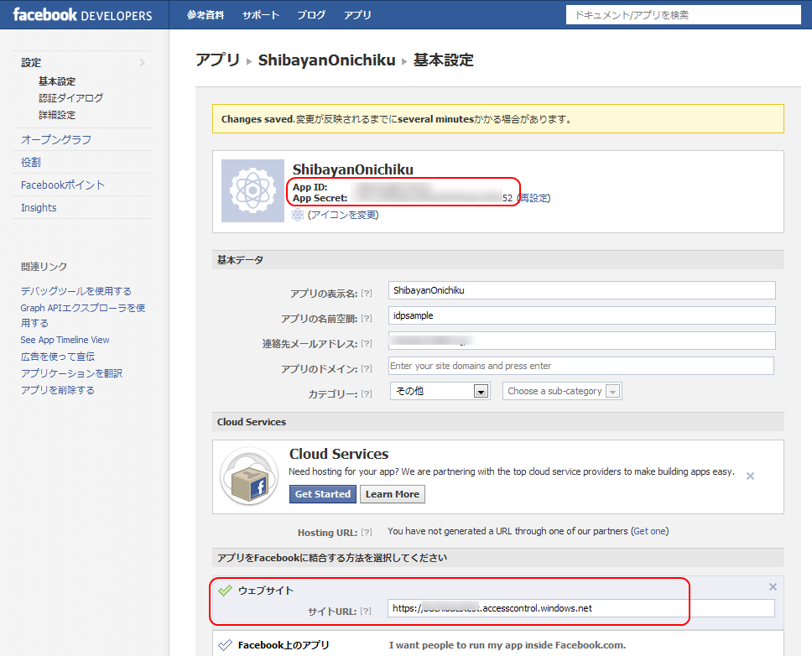Select 認証ダイアログ in the sidebar
Viewport: 812px width, 656px height.
coord(71,98)
